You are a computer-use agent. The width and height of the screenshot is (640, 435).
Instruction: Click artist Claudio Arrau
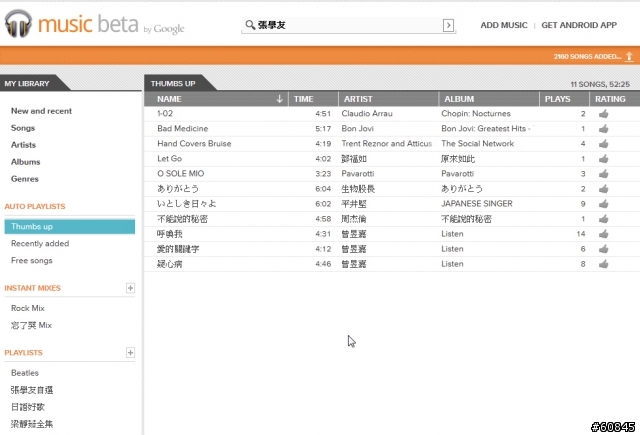pyautogui.click(x=367, y=113)
